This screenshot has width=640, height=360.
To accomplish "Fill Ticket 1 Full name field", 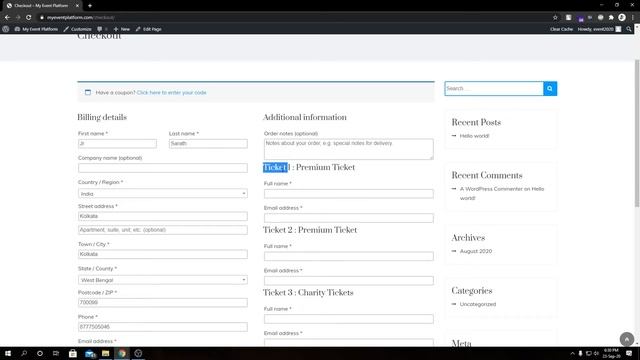I will (349, 194).
